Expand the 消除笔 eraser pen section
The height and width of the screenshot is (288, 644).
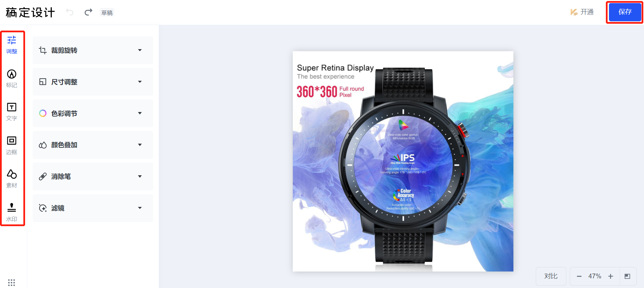(x=93, y=177)
